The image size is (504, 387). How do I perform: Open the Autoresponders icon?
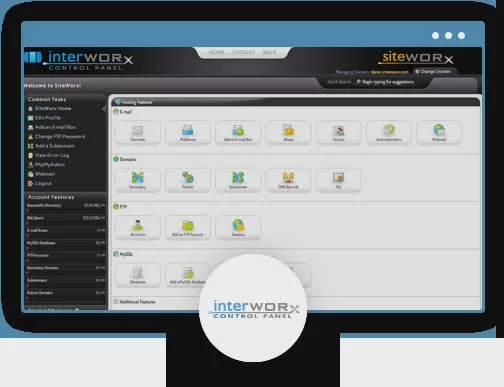pyautogui.click(x=389, y=133)
